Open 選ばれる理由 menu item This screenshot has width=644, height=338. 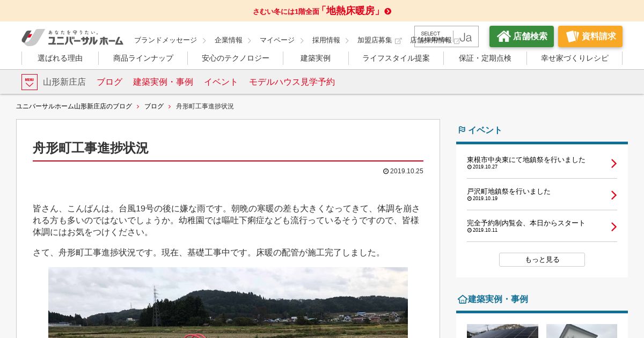(60, 58)
